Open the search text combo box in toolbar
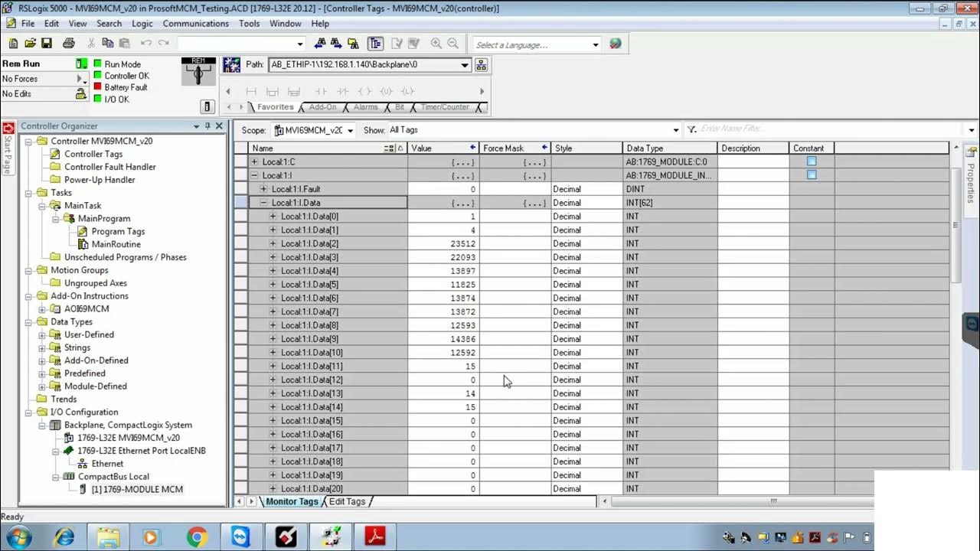The width and height of the screenshot is (980, 551). (241, 44)
